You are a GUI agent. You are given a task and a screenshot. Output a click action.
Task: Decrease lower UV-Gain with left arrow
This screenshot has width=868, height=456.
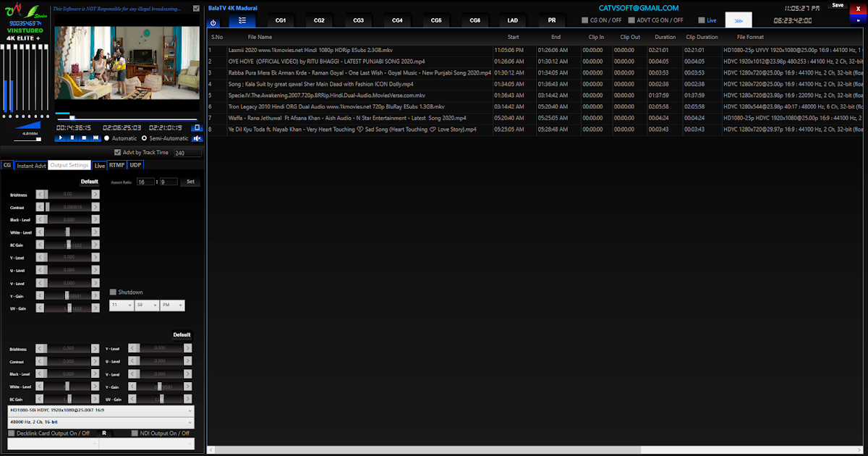coord(132,399)
